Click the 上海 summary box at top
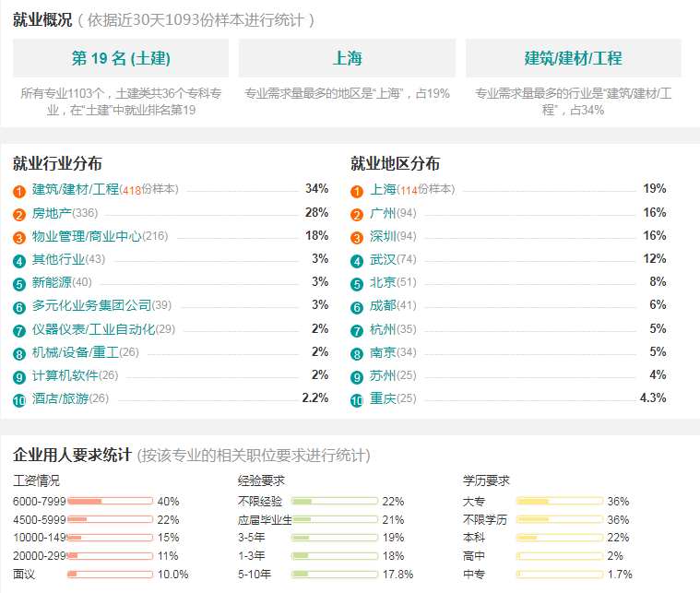The height and width of the screenshot is (593, 700). tap(348, 58)
